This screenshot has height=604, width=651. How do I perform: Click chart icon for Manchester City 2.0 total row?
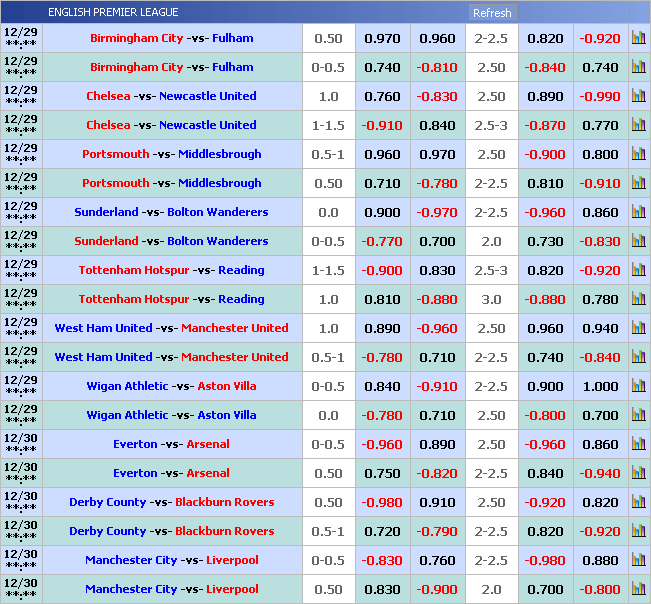638,589
